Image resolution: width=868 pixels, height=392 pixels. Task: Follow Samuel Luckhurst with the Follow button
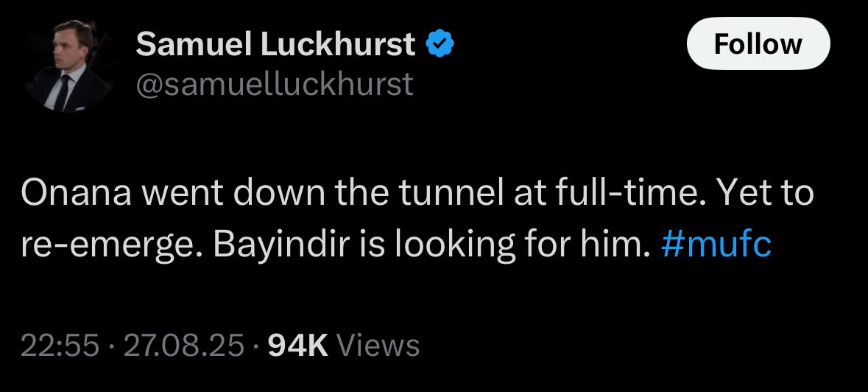[x=758, y=43]
